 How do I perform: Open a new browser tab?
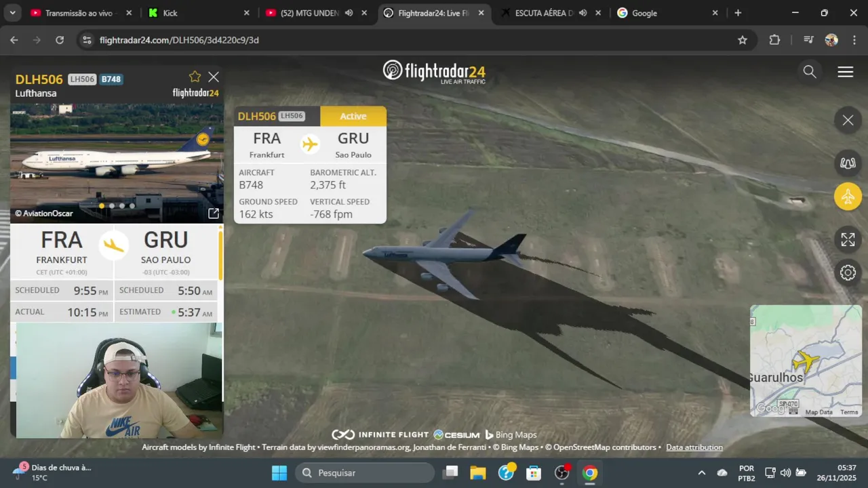tap(738, 13)
